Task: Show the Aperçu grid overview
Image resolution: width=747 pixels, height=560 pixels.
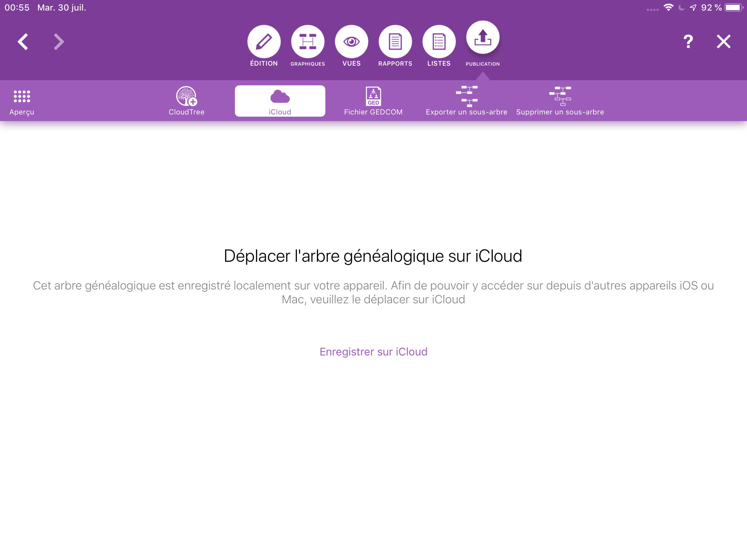Action: (22, 102)
